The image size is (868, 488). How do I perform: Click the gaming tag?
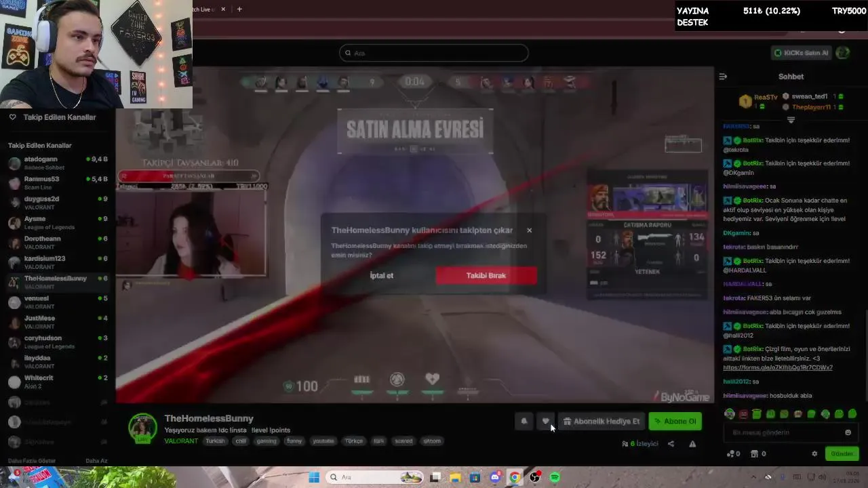(267, 441)
